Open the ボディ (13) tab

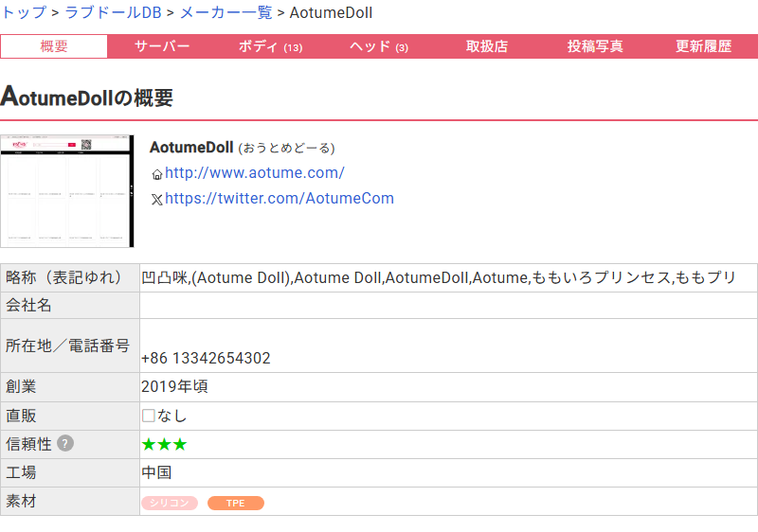click(x=270, y=46)
